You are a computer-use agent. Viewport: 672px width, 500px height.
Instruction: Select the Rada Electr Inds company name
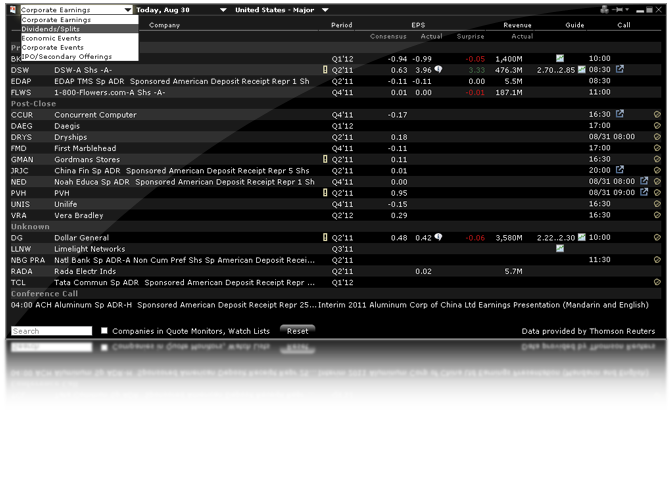coord(85,271)
